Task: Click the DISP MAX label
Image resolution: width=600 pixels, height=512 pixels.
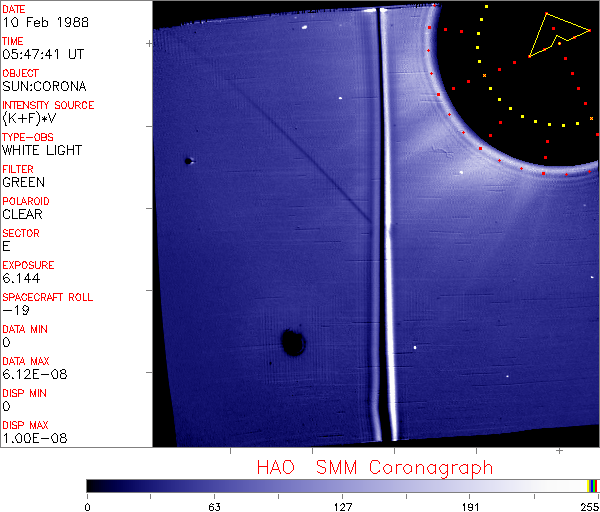Action: 25,426
